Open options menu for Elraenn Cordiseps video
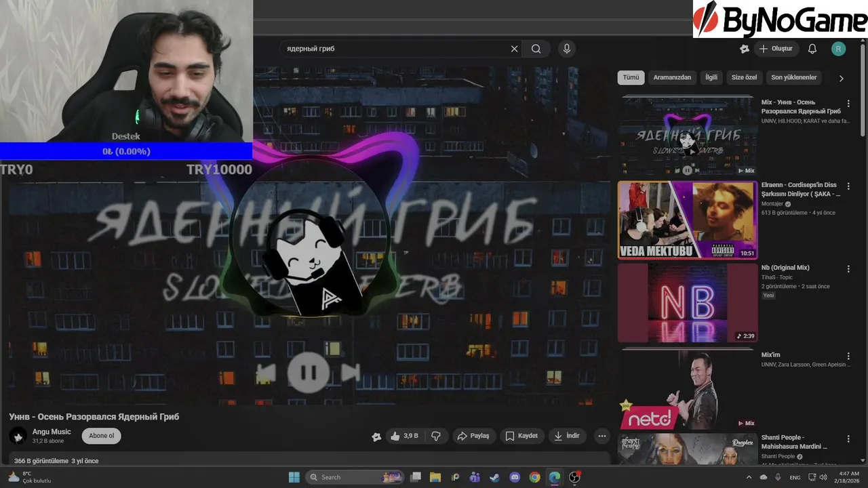 [x=848, y=186]
